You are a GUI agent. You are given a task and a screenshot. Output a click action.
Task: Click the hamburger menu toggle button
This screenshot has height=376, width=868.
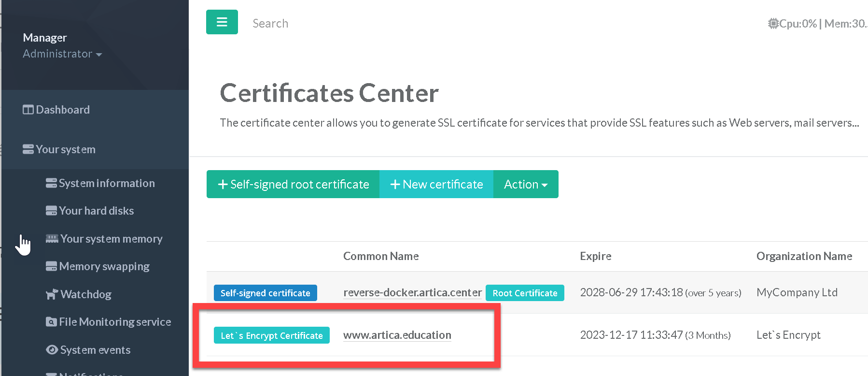pos(222,22)
